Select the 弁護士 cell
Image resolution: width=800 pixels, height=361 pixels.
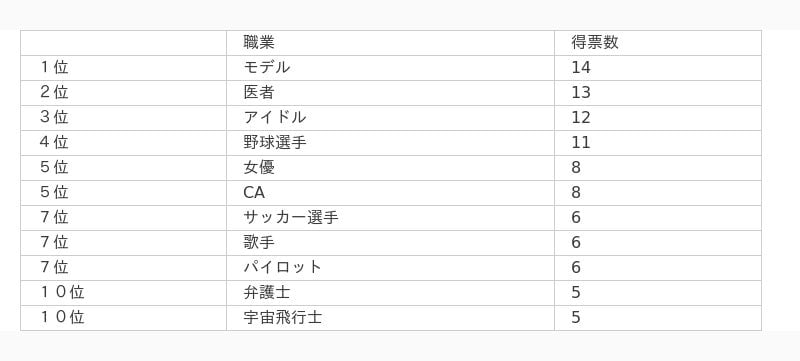coord(390,293)
